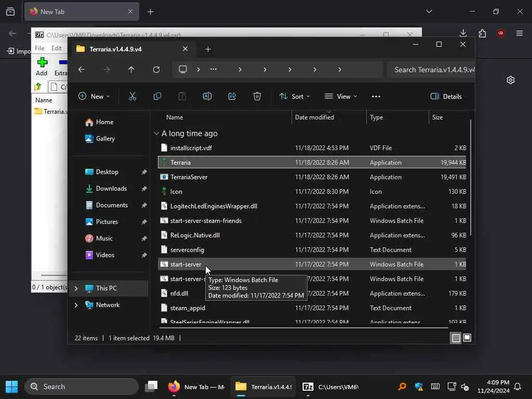532x399 pixels.
Task: Open the Sort dropdown menu
Action: pos(294,96)
